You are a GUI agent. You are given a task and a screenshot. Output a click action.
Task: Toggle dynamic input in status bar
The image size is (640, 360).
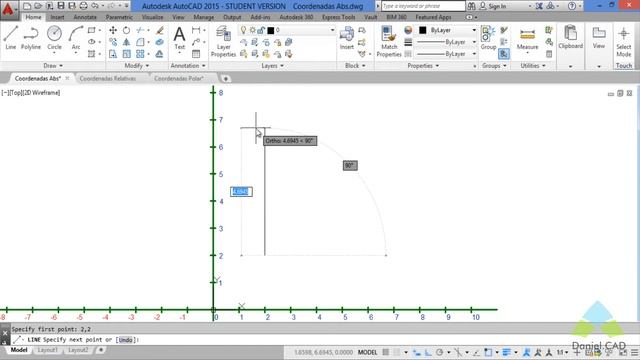[x=417, y=352]
